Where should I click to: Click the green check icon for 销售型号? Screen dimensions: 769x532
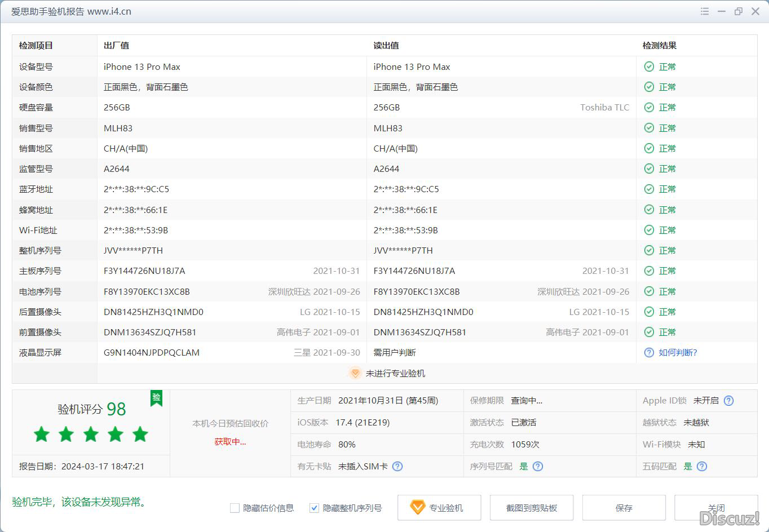[649, 128]
